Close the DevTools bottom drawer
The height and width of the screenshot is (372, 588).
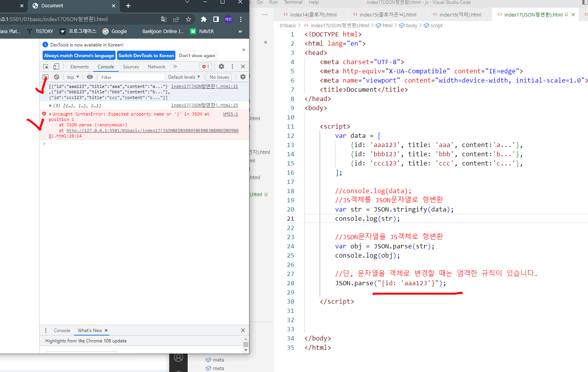click(x=243, y=330)
